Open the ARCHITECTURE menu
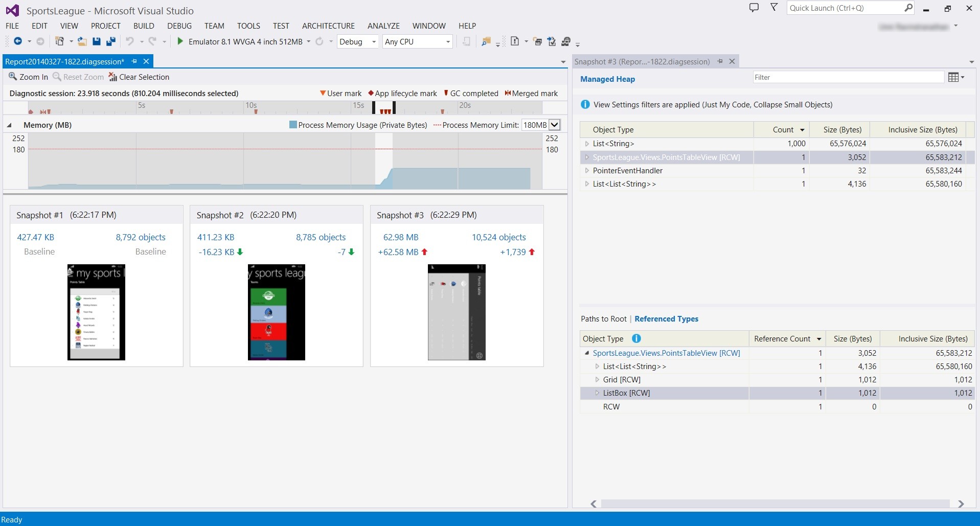The image size is (980, 526). pos(328,26)
